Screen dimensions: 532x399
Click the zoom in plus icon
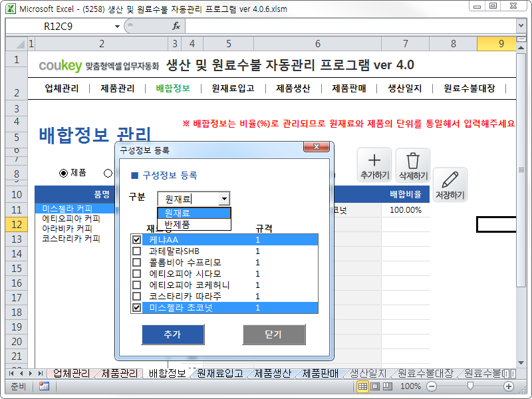(x=508, y=386)
